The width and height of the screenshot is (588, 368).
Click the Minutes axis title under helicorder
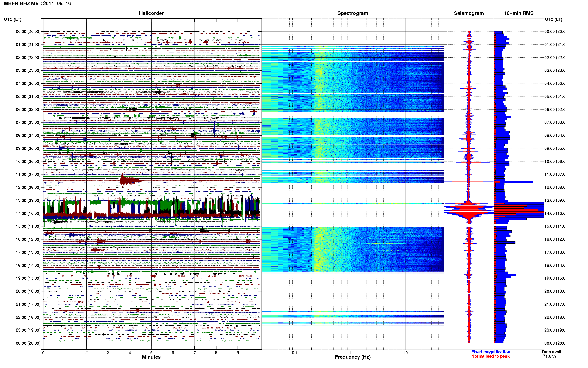(151, 357)
